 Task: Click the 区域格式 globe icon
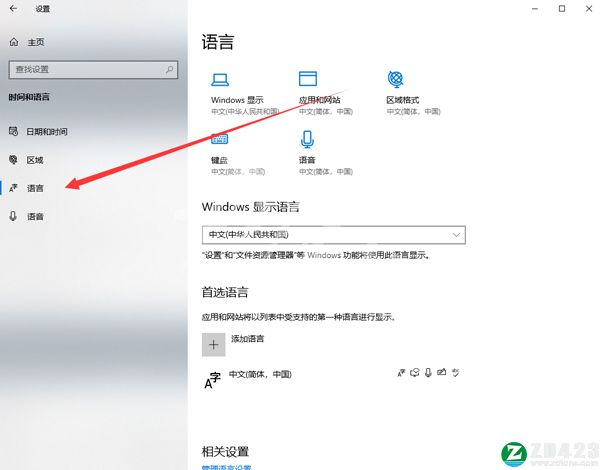tap(395, 79)
